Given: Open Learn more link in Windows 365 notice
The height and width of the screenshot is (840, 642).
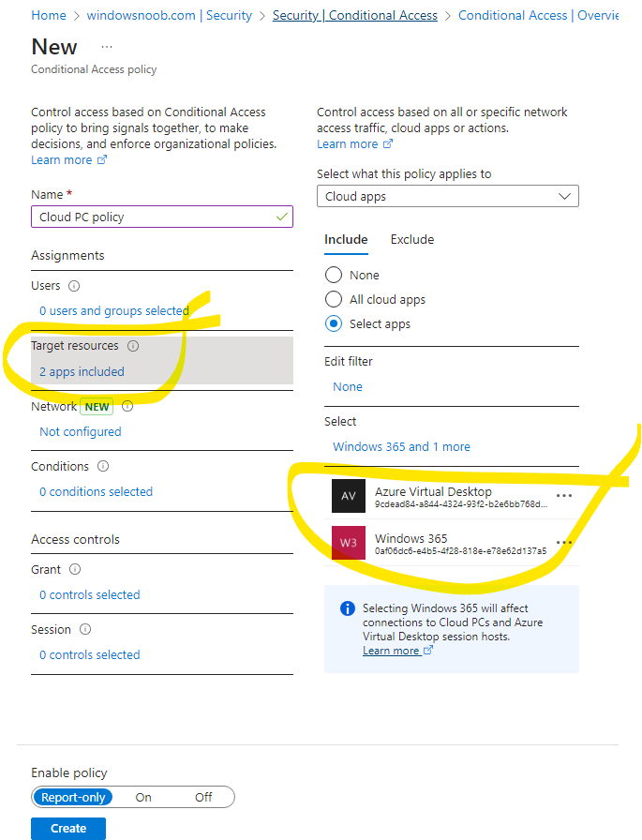Looking at the screenshot, I should [397, 651].
